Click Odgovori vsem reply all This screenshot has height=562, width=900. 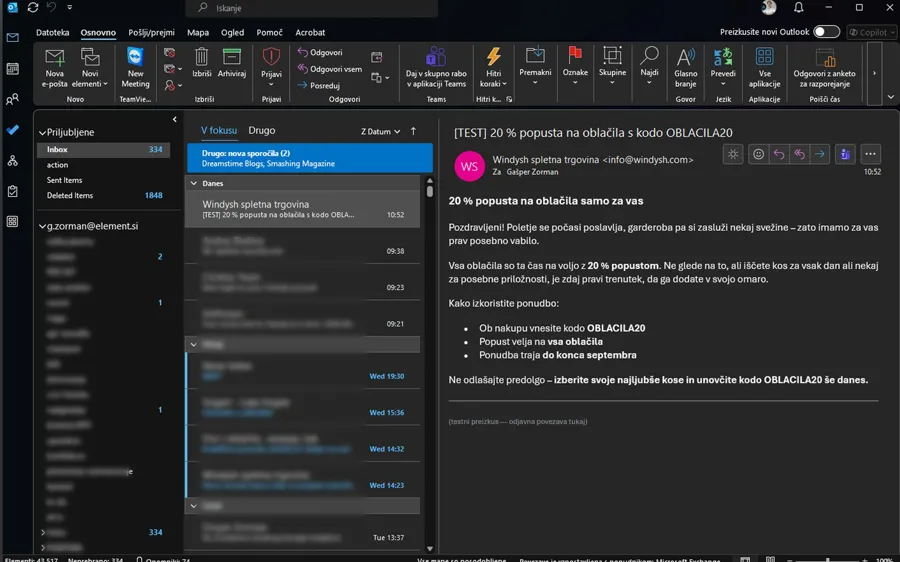[x=329, y=69]
